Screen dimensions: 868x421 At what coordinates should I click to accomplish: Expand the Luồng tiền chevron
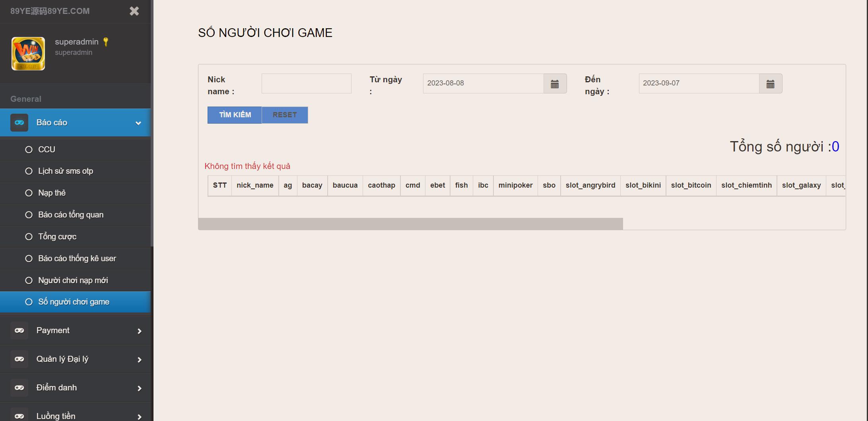(x=139, y=417)
